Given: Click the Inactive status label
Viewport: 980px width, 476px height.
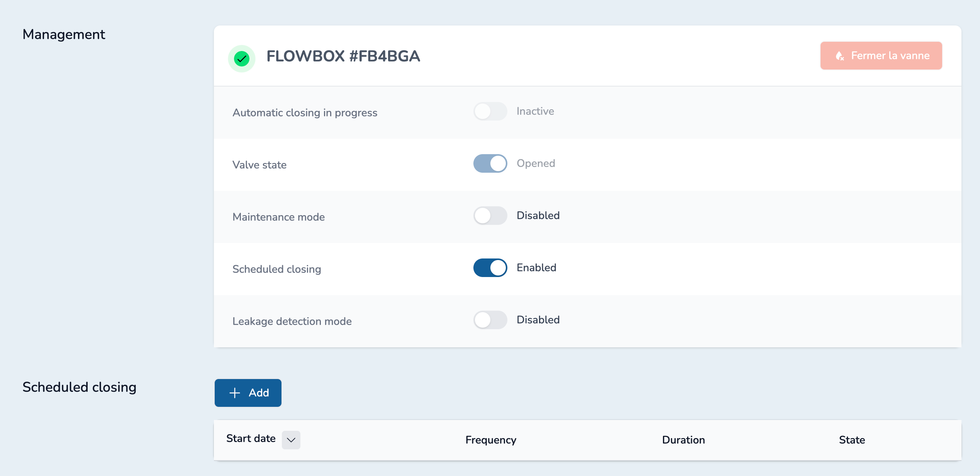Looking at the screenshot, I should (x=535, y=111).
